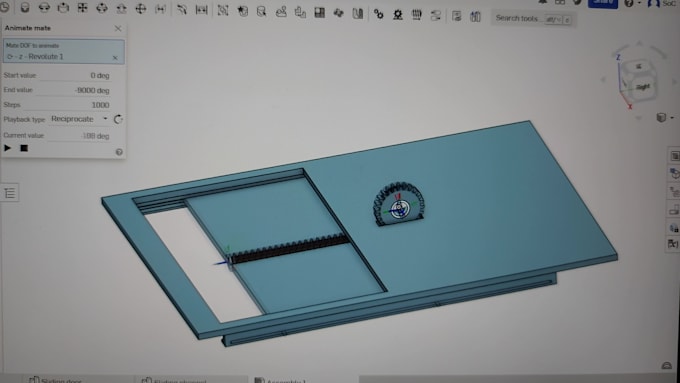Switch to the Assembly 1 tab
Screen dimensions: 680x383
pos(281,380)
